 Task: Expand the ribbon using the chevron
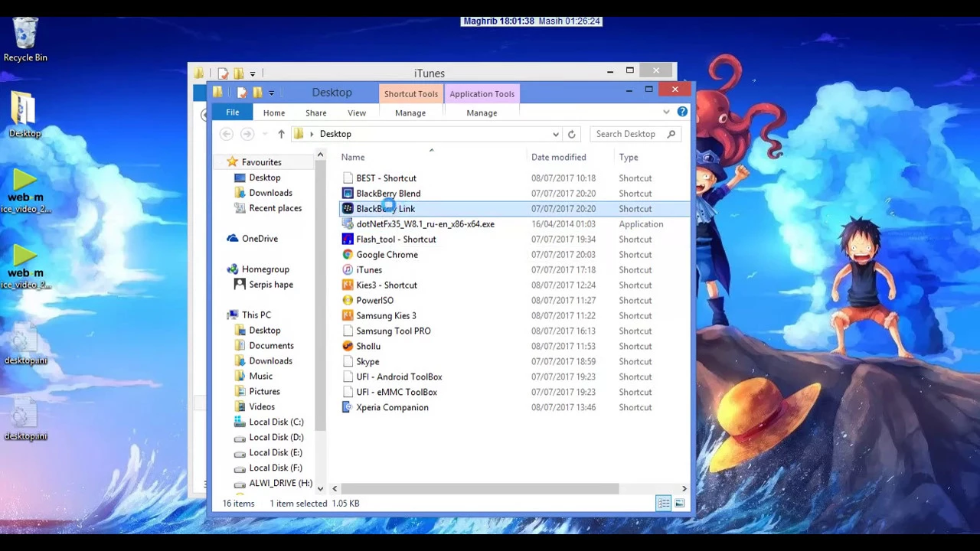pos(666,112)
